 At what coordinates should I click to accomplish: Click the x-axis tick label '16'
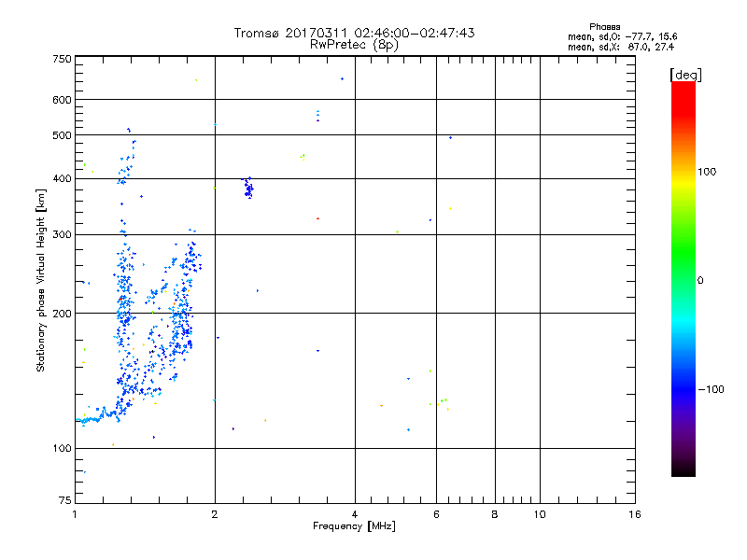click(635, 514)
